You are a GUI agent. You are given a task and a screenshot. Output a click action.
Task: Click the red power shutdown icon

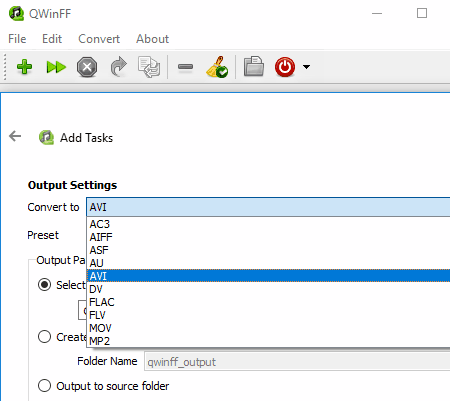285,67
